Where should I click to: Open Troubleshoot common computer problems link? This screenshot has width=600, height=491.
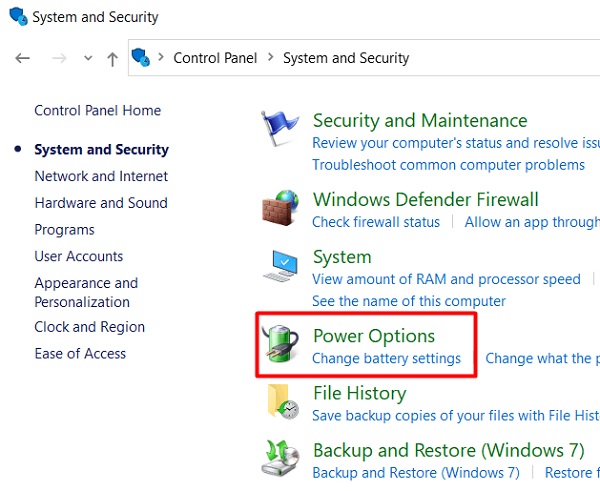click(x=448, y=165)
